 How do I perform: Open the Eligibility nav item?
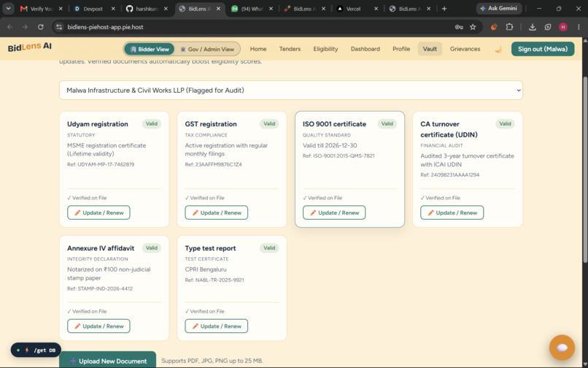(x=325, y=49)
